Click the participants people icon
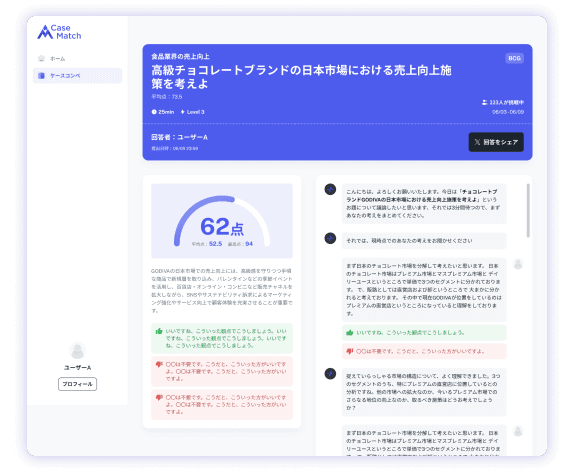 click(x=485, y=103)
